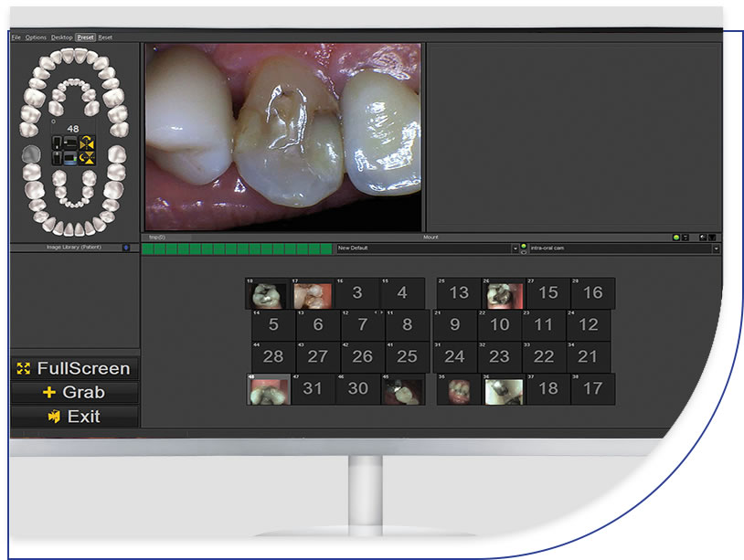Viewport: 744px width, 560px height.
Task: Toggle green light beside intra-oral cam
Action: (x=524, y=245)
